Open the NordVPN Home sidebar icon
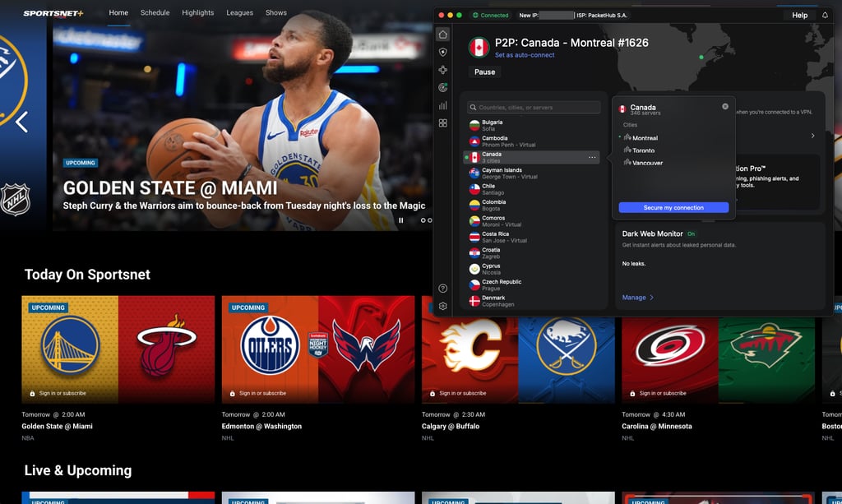This screenshot has width=842, height=504. pyautogui.click(x=442, y=35)
